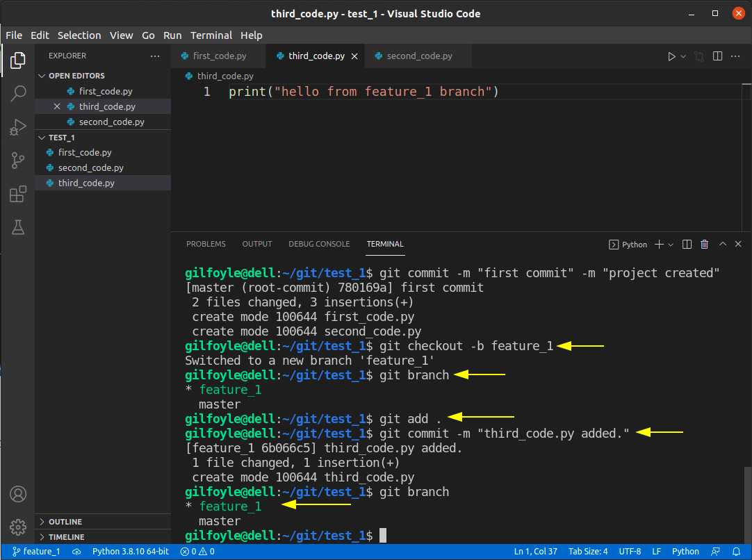
Task: Open the Accounts menu icon
Action: pyautogui.click(x=18, y=494)
